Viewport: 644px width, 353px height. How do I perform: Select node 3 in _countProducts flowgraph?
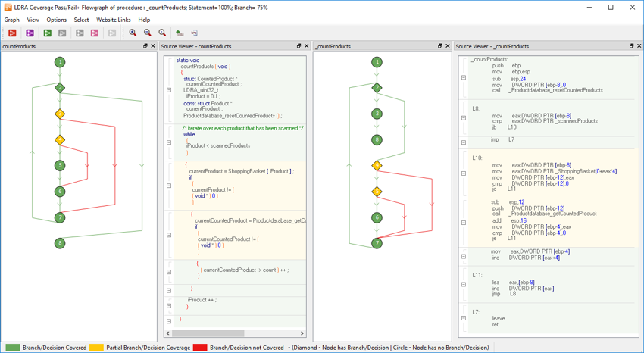point(377,114)
